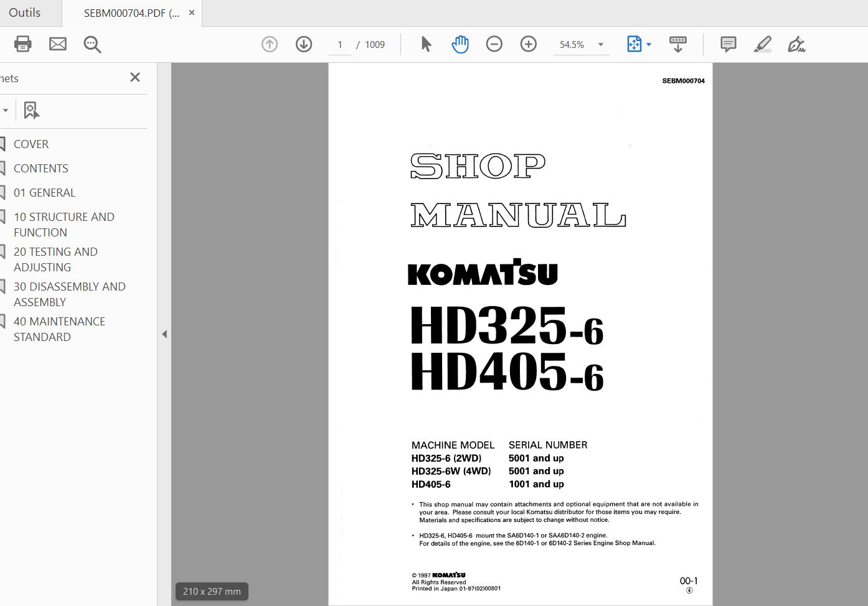The width and height of the screenshot is (868, 606).
Task: Open 40 MAINTENANCE STANDARD bookmark
Action: pos(59,329)
